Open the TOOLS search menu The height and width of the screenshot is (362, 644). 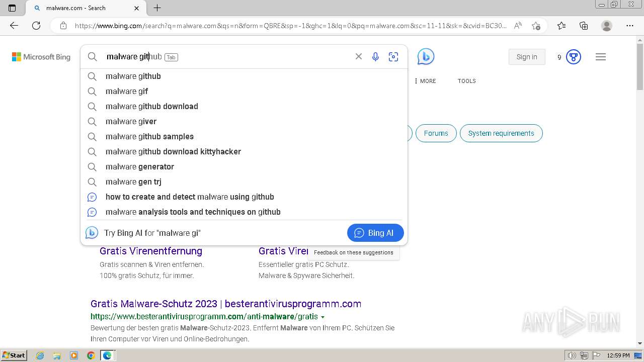(x=466, y=81)
